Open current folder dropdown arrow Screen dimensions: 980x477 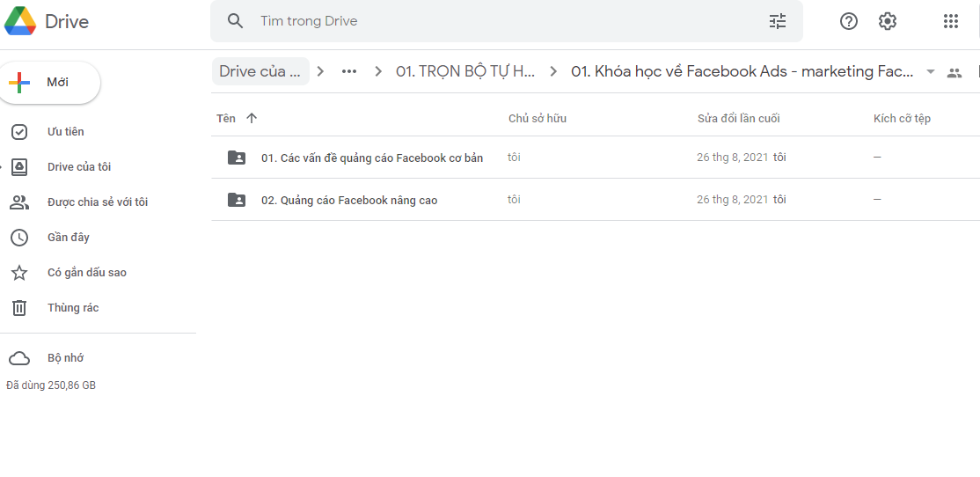tap(931, 72)
